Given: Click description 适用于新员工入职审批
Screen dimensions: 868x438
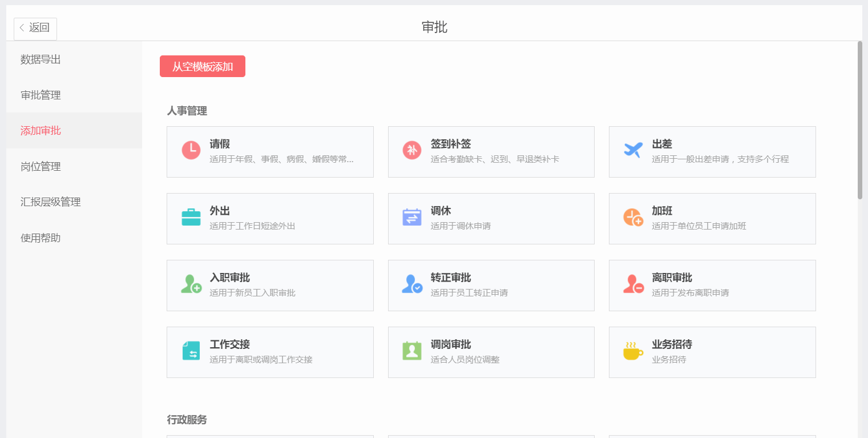Looking at the screenshot, I should pos(252,293).
